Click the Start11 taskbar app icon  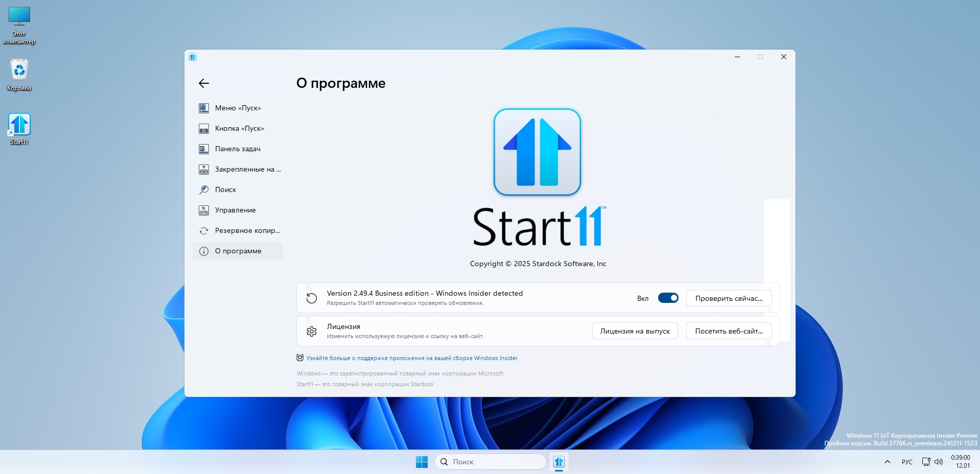(558, 462)
